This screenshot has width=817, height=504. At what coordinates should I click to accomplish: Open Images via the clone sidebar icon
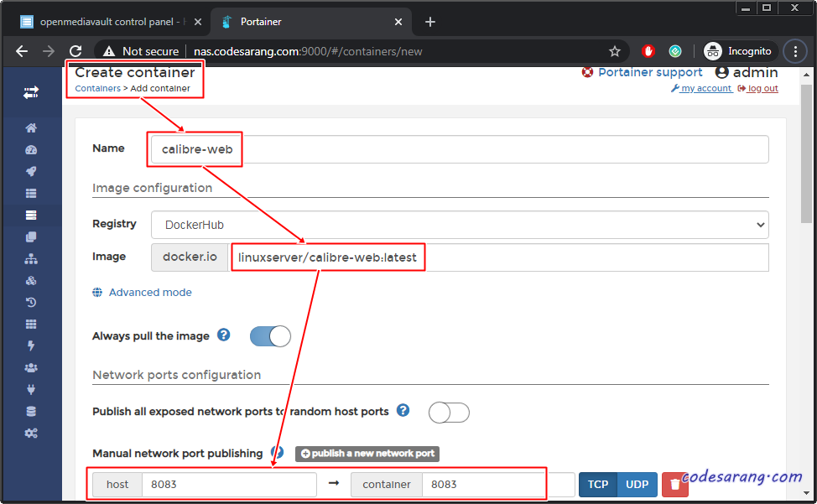pyautogui.click(x=31, y=236)
